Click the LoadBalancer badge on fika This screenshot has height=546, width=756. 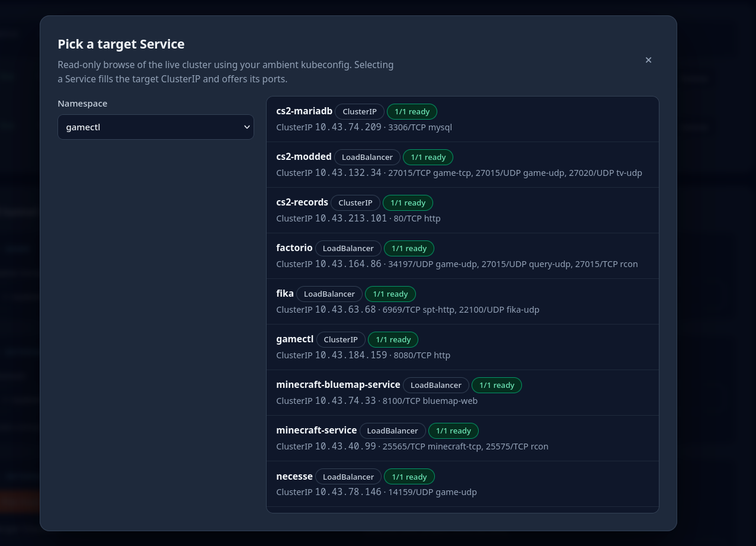[329, 294]
